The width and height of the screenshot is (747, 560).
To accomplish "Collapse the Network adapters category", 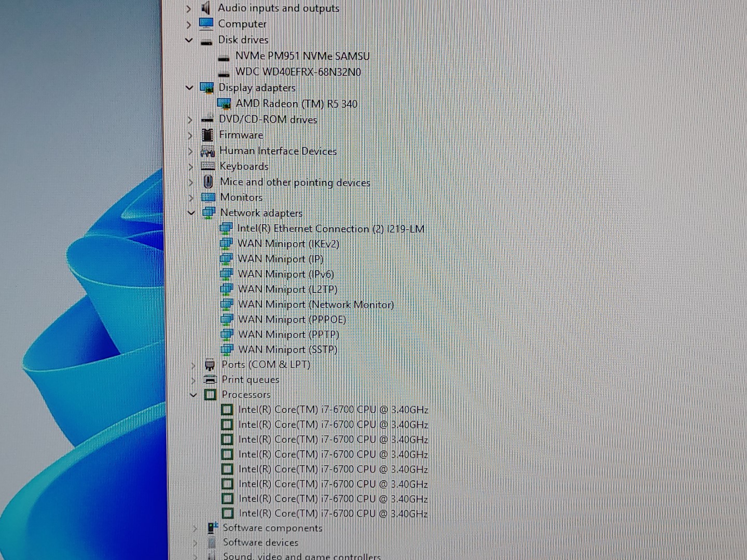I will [191, 213].
